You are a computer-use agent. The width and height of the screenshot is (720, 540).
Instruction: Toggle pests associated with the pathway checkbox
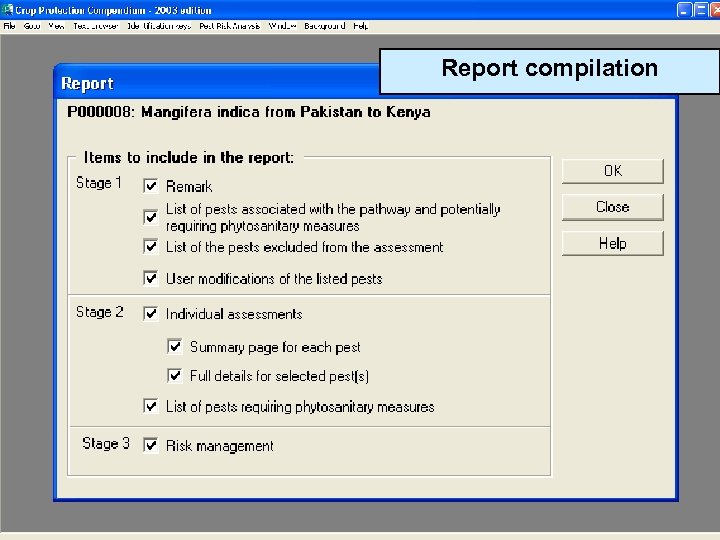point(151,217)
